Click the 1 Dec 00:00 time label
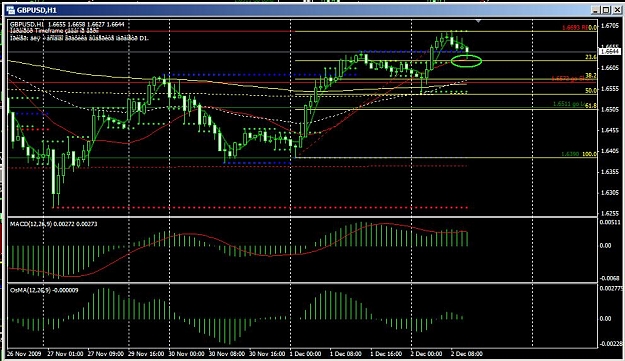625x361 pixels. [305, 354]
